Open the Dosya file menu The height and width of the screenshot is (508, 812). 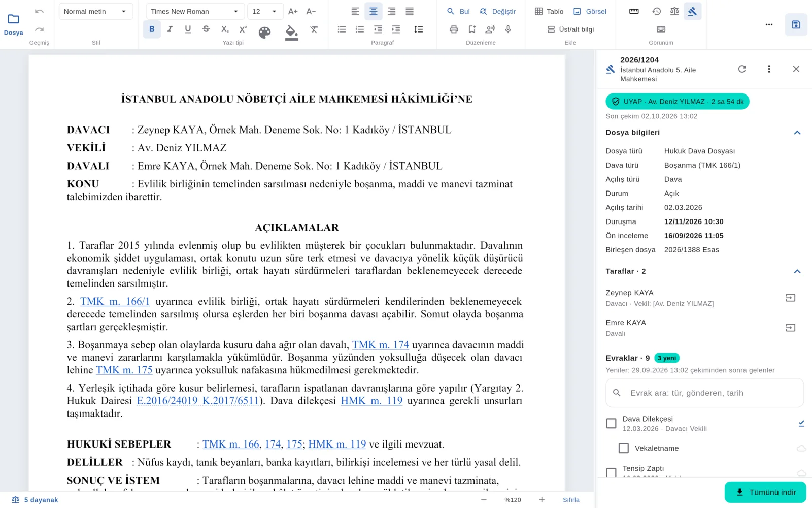13,24
